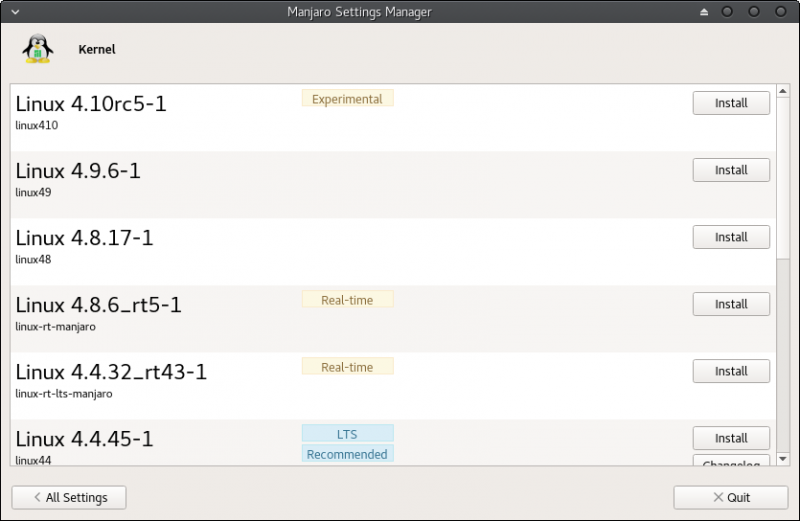Click the Experimental tag on Linux 4.10rc5-1
Image resolution: width=800 pixels, height=521 pixels.
[x=347, y=98]
